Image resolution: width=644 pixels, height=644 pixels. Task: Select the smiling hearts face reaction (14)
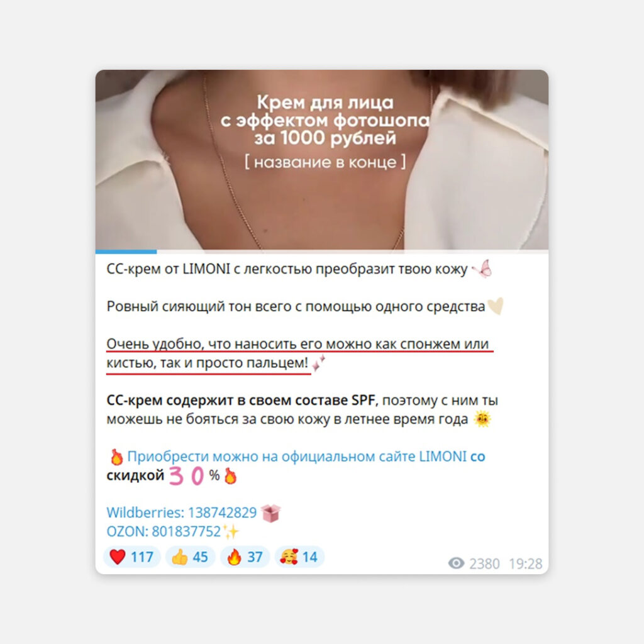pos(299,557)
